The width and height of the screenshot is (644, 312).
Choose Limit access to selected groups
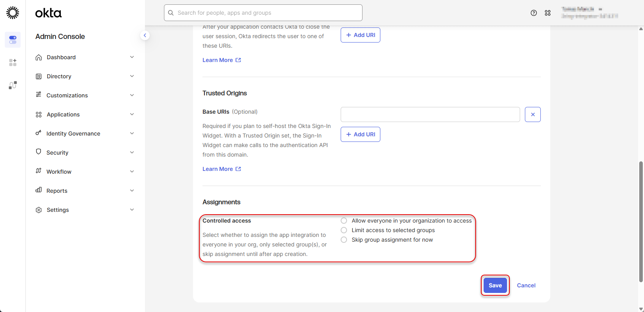pyautogui.click(x=344, y=230)
